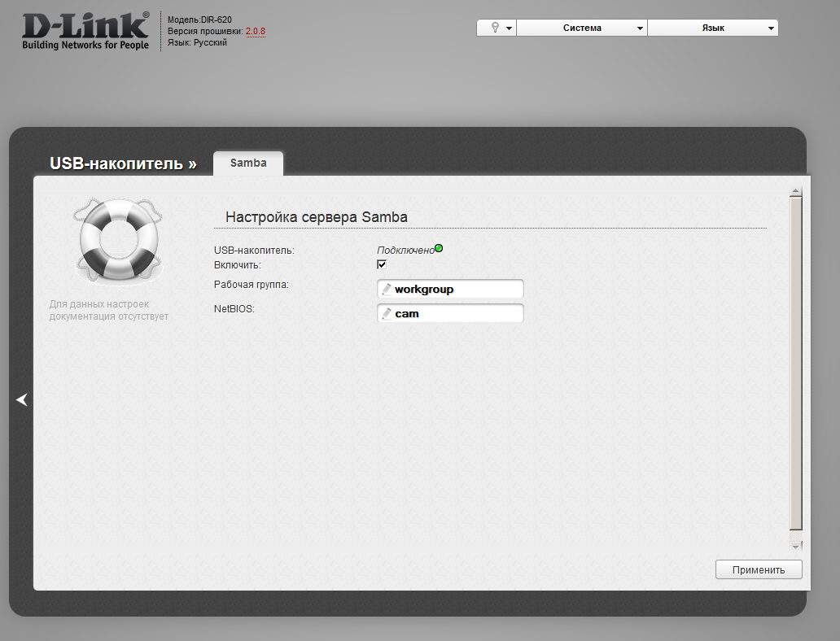Viewport: 840px width, 641px height.
Task: Expand the dropdown arrow beside the lightbulb
Action: tap(509, 28)
